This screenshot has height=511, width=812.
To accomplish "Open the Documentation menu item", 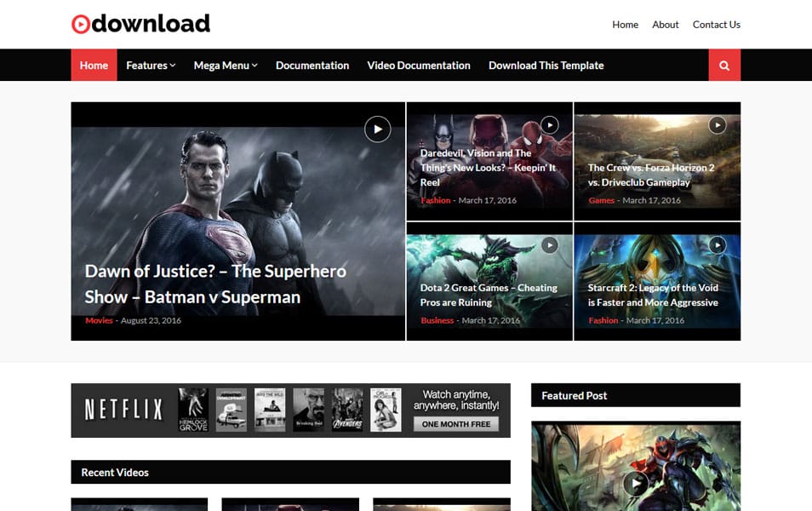I will click(x=312, y=65).
